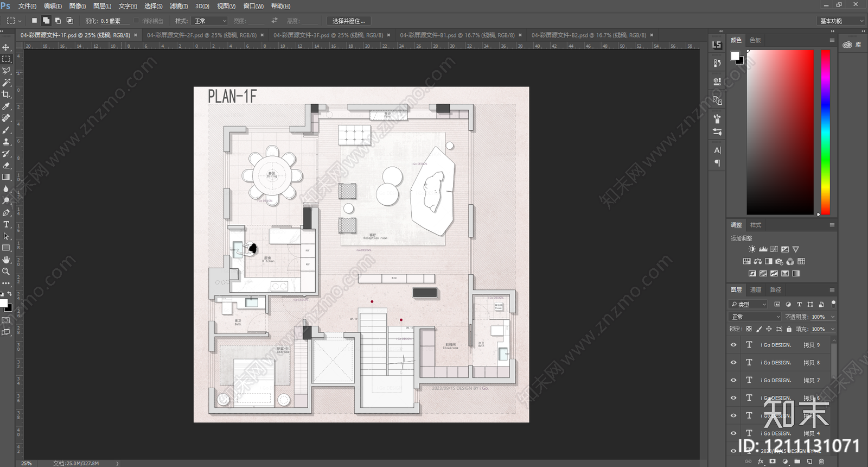Select the Gradient tool
Screen dimensions: 868x467
point(6,177)
